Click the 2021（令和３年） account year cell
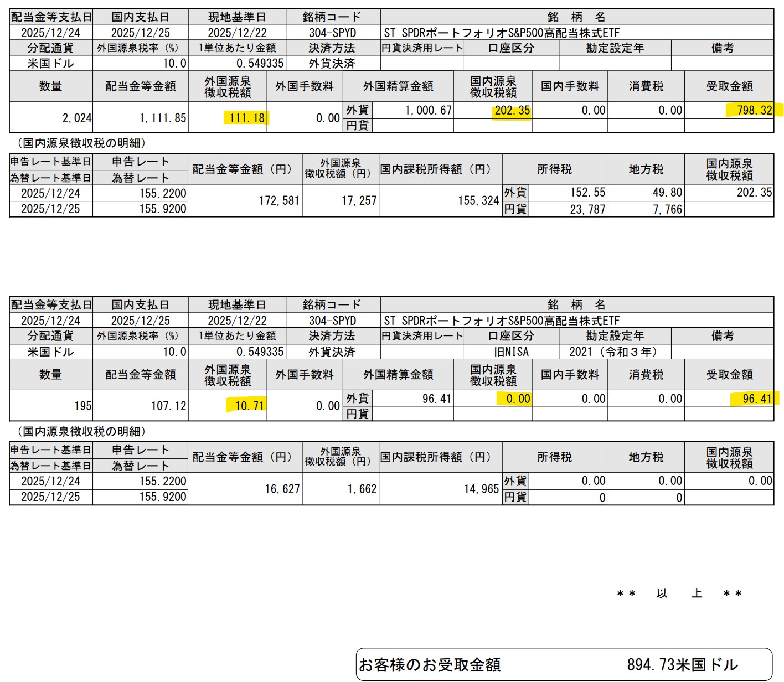The height and width of the screenshot is (682, 784). click(615, 352)
